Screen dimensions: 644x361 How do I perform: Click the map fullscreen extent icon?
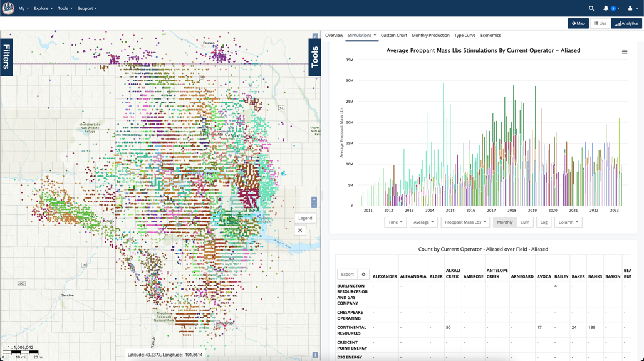[x=300, y=231]
